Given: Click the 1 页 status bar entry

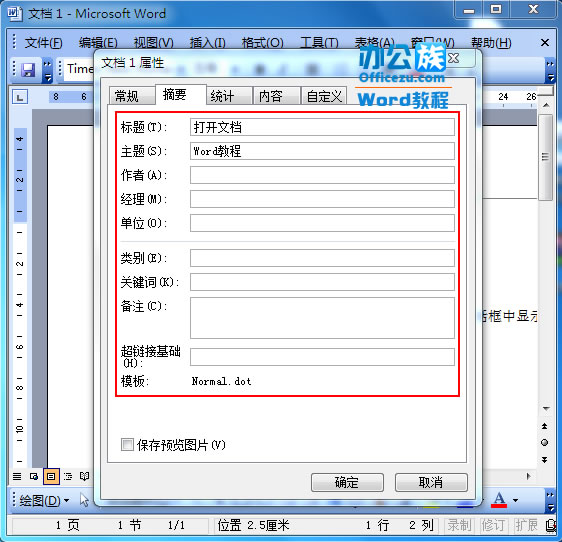Looking at the screenshot, I should pos(67,526).
